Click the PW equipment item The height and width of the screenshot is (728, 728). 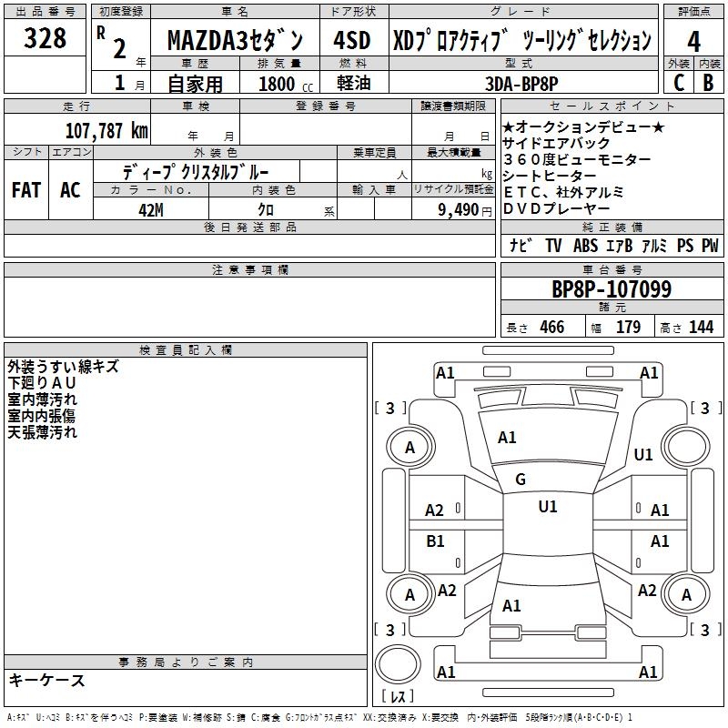click(710, 245)
